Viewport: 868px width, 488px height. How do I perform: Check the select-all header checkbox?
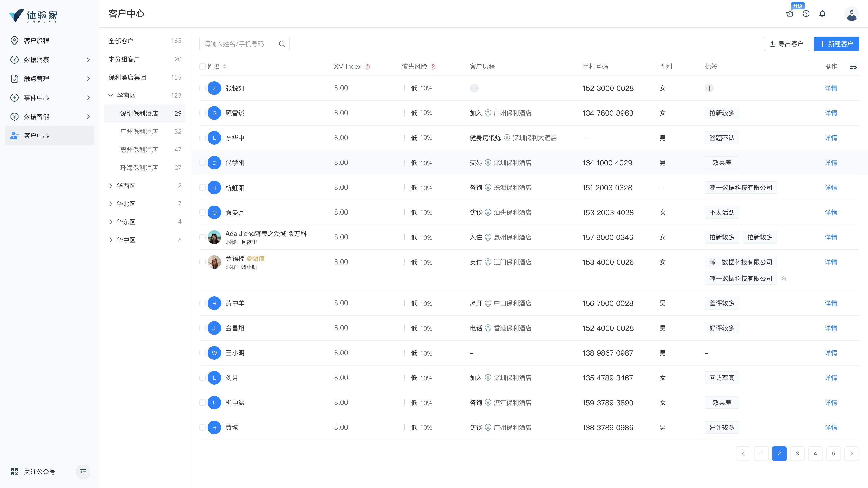[x=203, y=67]
